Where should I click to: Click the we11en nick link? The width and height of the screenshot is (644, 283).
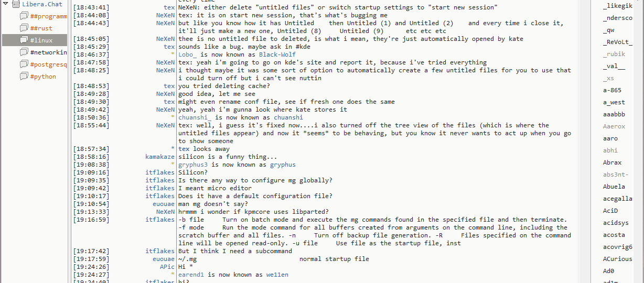click(x=277, y=275)
